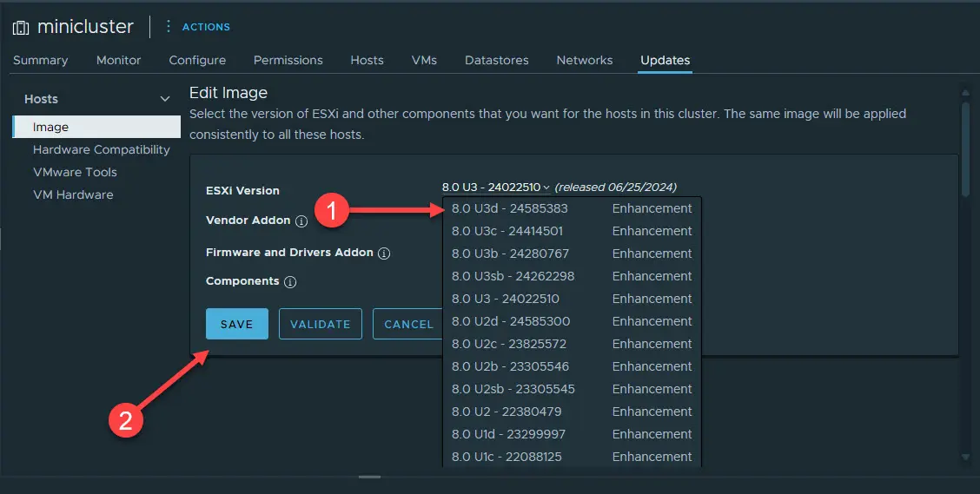The height and width of the screenshot is (494, 980).
Task: Go to the Permissions tab
Action: [x=288, y=60]
